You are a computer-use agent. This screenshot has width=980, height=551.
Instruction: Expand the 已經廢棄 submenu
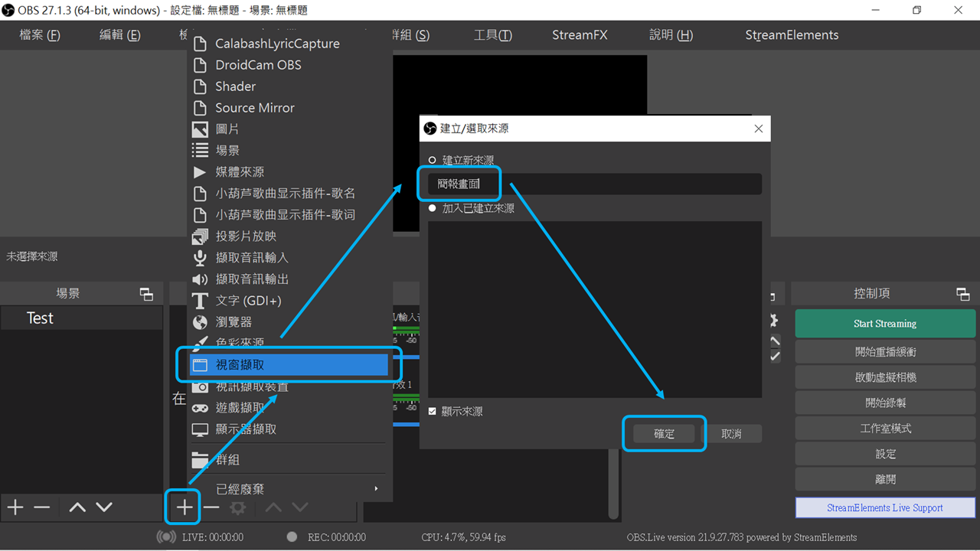pyautogui.click(x=289, y=489)
